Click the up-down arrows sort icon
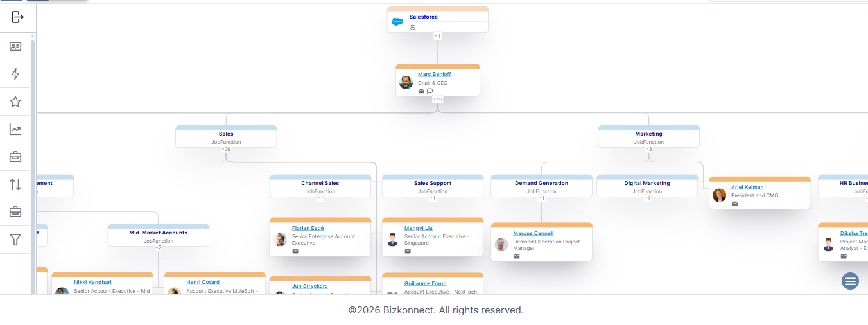 [x=15, y=184]
